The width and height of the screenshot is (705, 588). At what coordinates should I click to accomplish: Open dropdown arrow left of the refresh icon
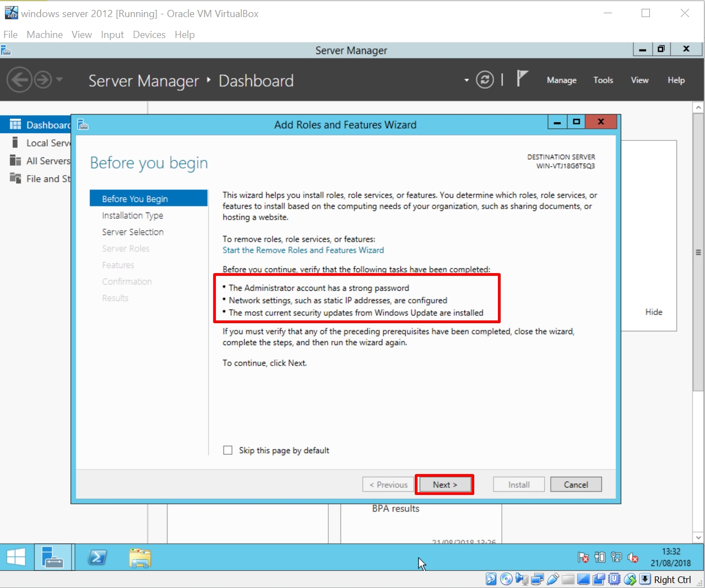[x=467, y=80]
